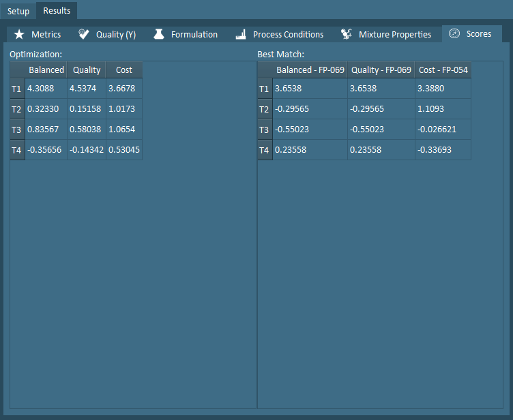The width and height of the screenshot is (513, 420).
Task: Click the cell with value 1.0173
Action: [x=124, y=109]
